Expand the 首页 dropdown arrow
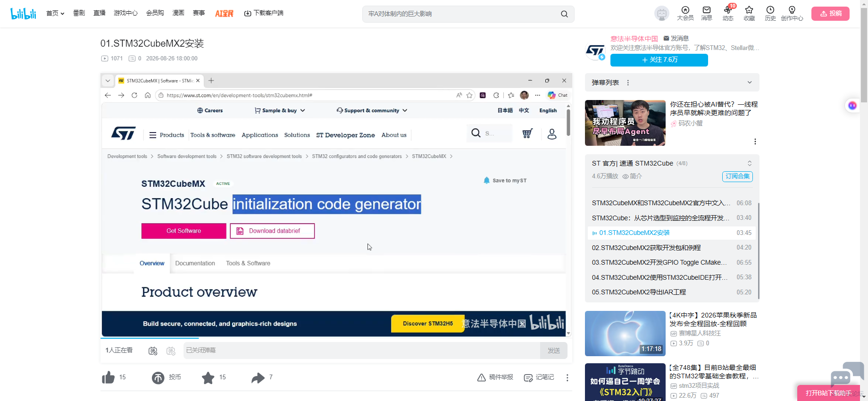 62,14
